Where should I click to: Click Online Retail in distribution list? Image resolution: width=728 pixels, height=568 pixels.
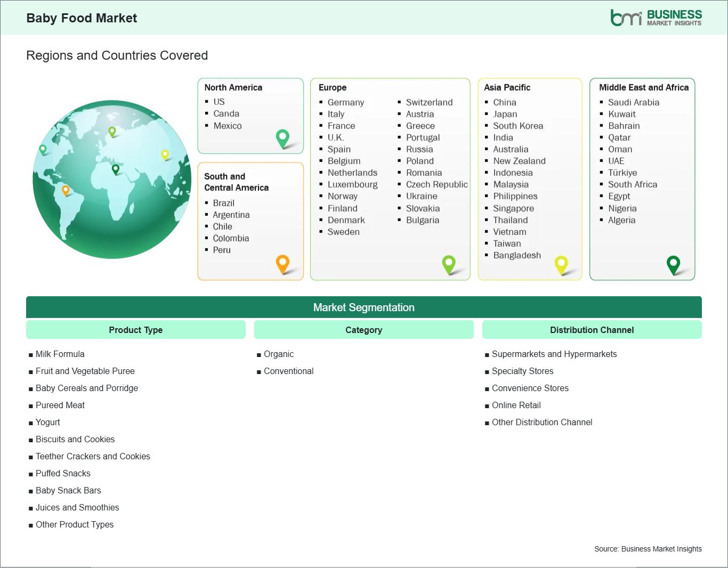516,405
